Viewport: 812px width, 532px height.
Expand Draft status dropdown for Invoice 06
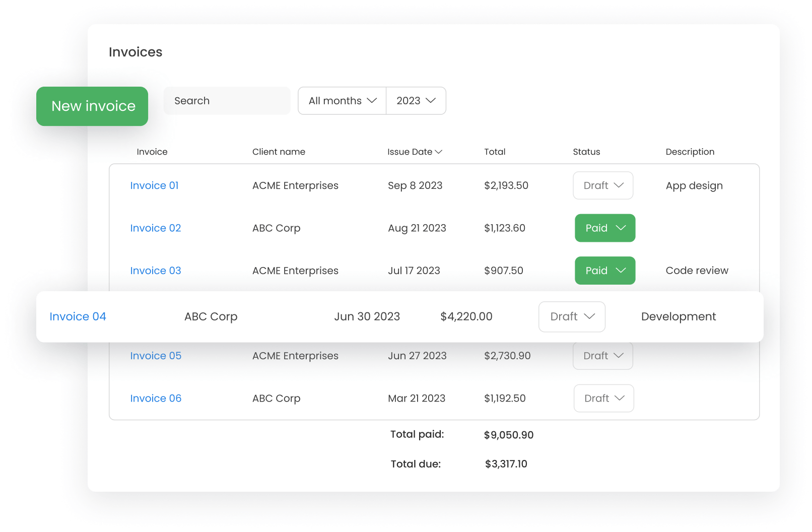click(x=603, y=398)
